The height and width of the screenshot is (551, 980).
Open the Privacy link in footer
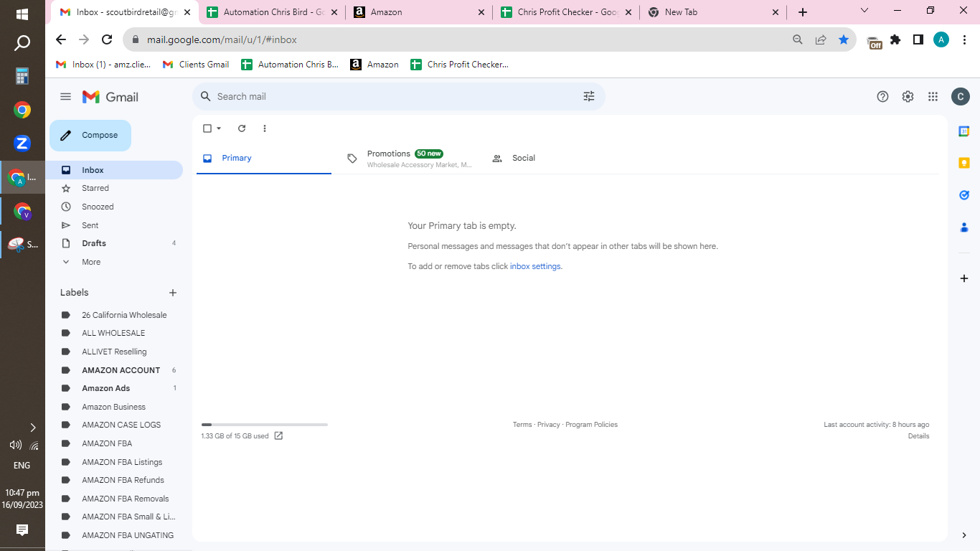[548, 425]
